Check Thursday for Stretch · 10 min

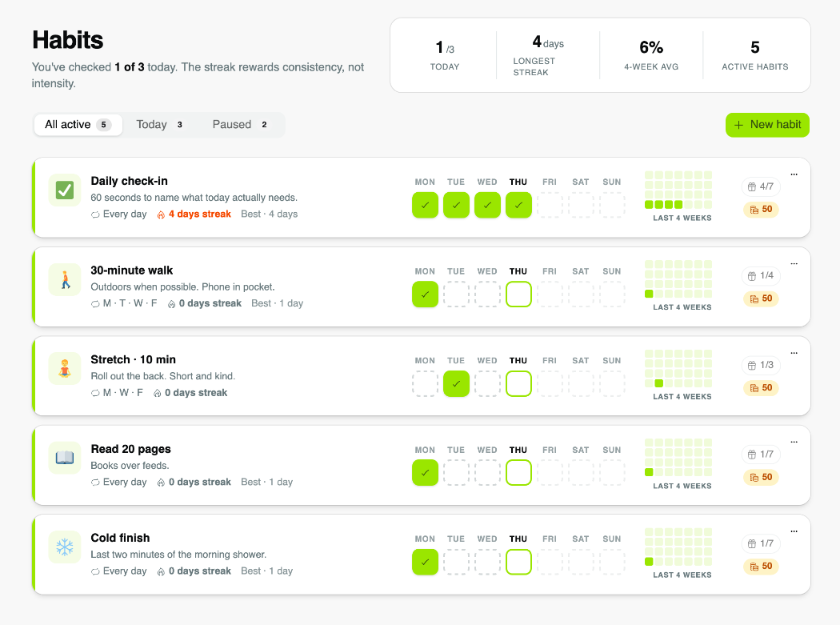point(518,384)
